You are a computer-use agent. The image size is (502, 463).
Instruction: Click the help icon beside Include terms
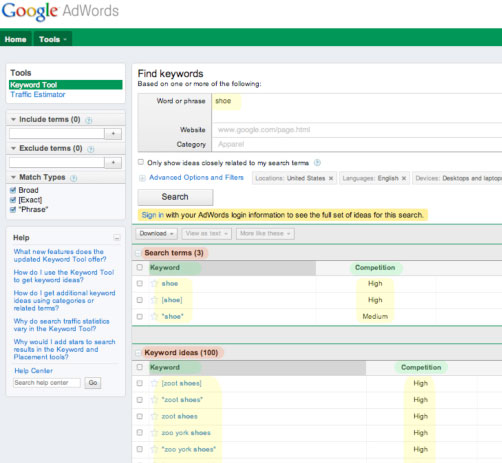(89, 120)
